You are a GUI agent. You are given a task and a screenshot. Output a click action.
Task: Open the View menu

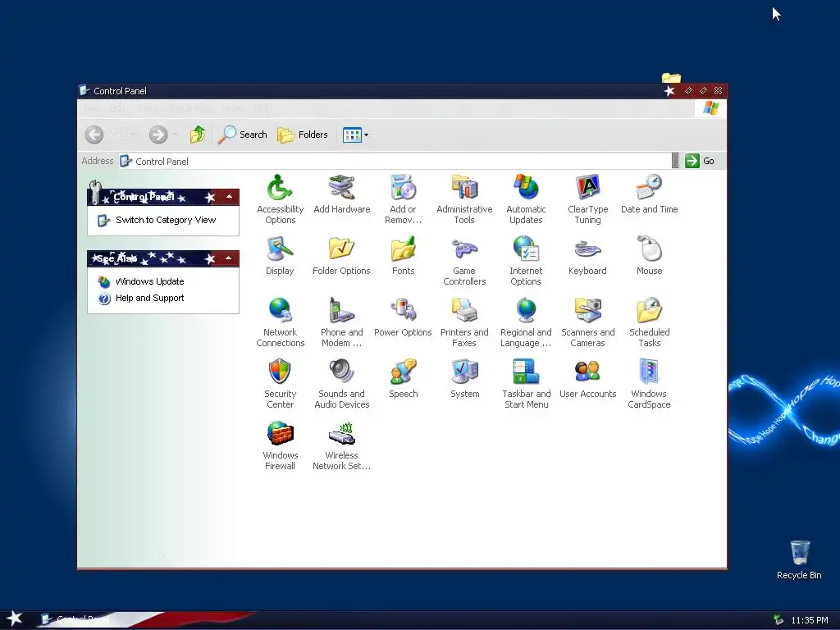(x=148, y=109)
